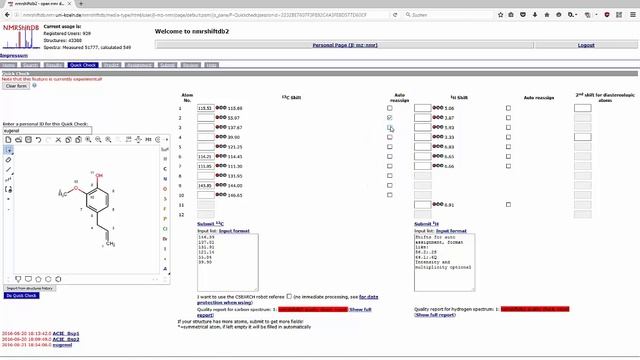Screen dimensions: 640x360
Task: Go back with the browser back arrow
Action: point(7,15)
